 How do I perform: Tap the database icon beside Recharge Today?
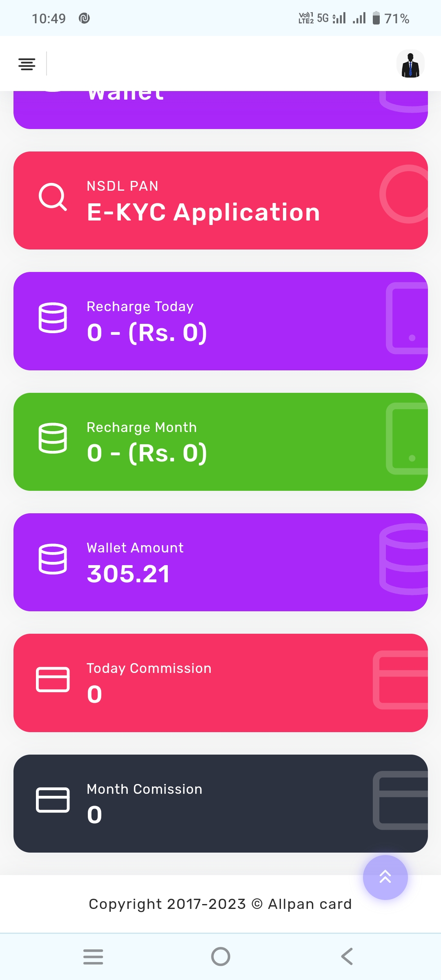53,318
